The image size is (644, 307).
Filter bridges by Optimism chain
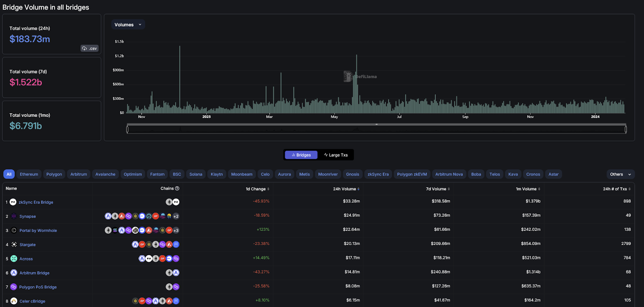[x=133, y=174]
